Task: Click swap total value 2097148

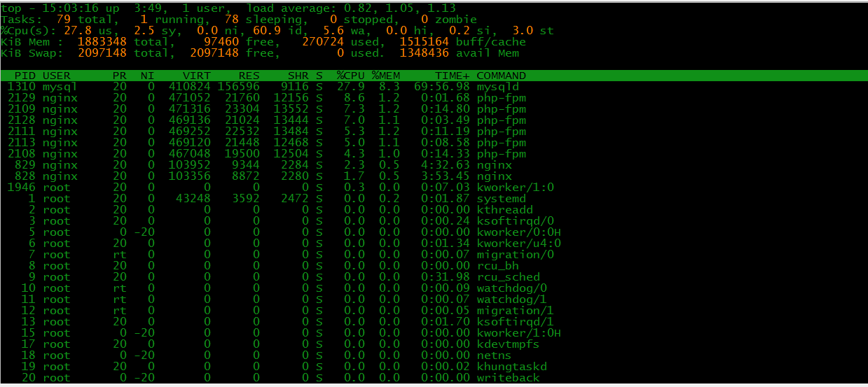Action: click(102, 53)
